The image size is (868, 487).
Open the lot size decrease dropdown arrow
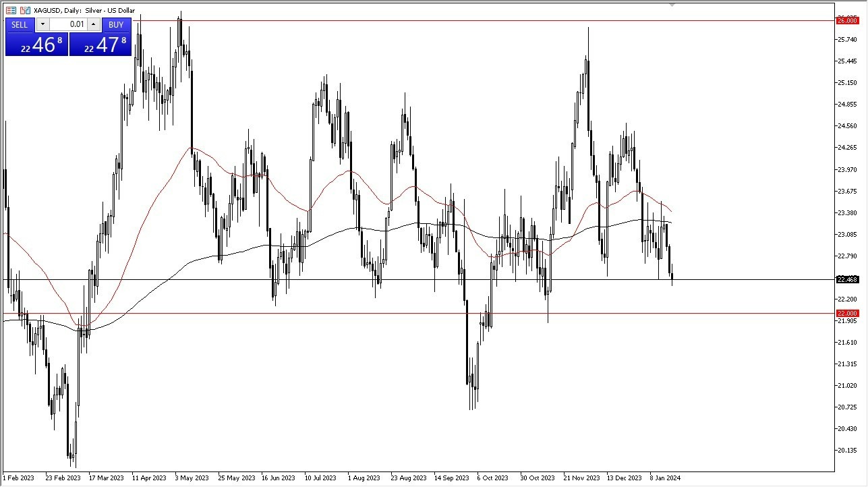(x=42, y=24)
